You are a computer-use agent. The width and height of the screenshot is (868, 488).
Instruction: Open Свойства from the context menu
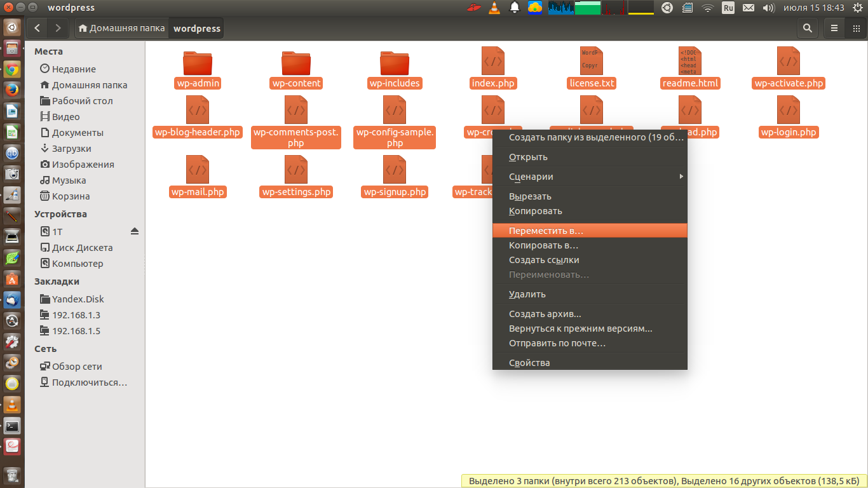click(x=590, y=363)
